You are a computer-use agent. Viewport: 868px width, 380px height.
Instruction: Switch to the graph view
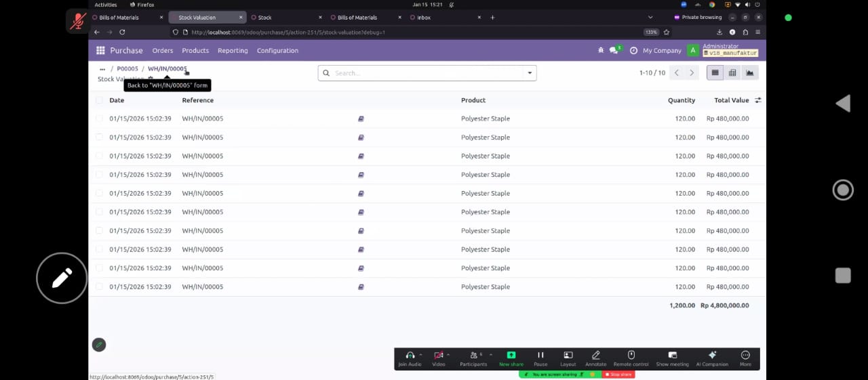pos(750,73)
